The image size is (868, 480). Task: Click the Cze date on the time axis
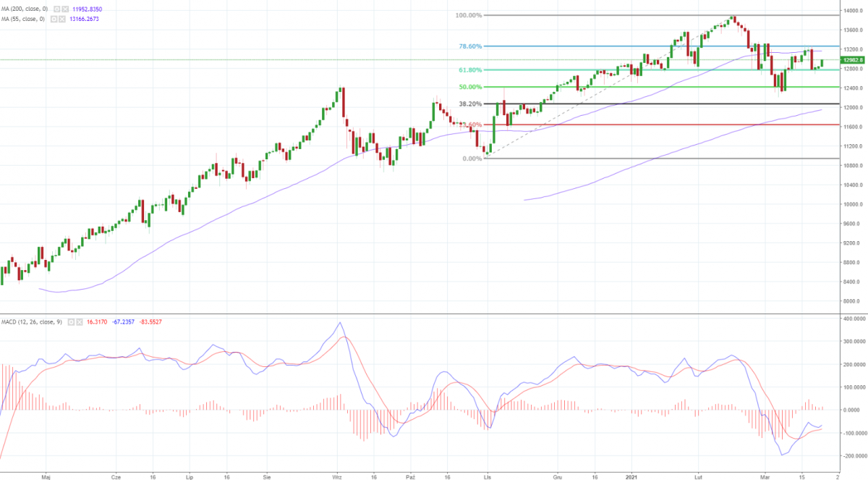[x=116, y=478]
